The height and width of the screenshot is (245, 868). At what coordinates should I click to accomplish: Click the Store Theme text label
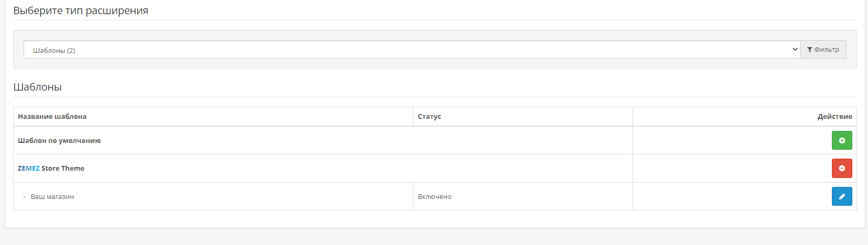coord(63,169)
